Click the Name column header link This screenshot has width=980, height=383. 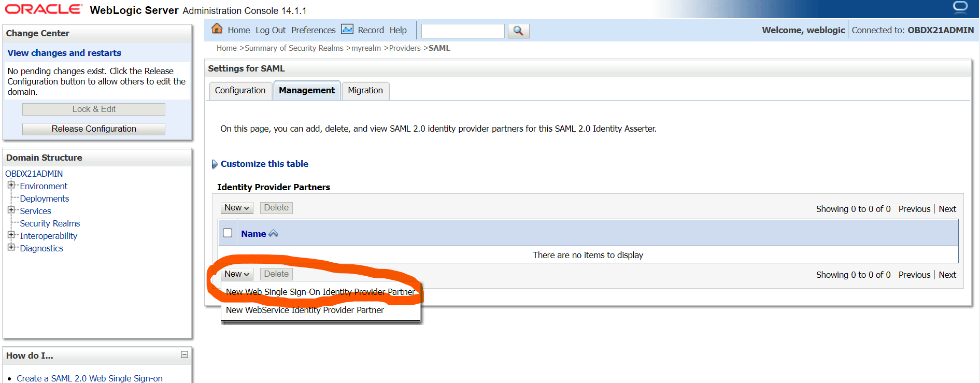[x=253, y=234]
